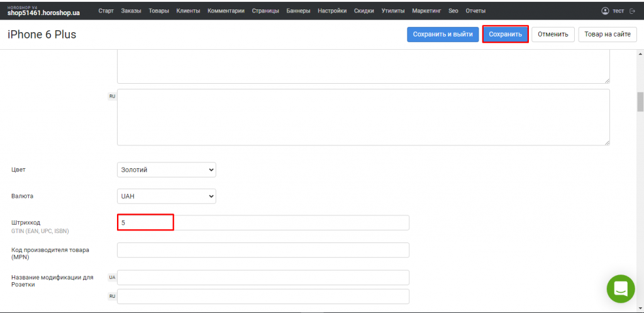This screenshot has width=644, height=313.
Task: Click the logout arrow icon
Action: click(x=632, y=11)
